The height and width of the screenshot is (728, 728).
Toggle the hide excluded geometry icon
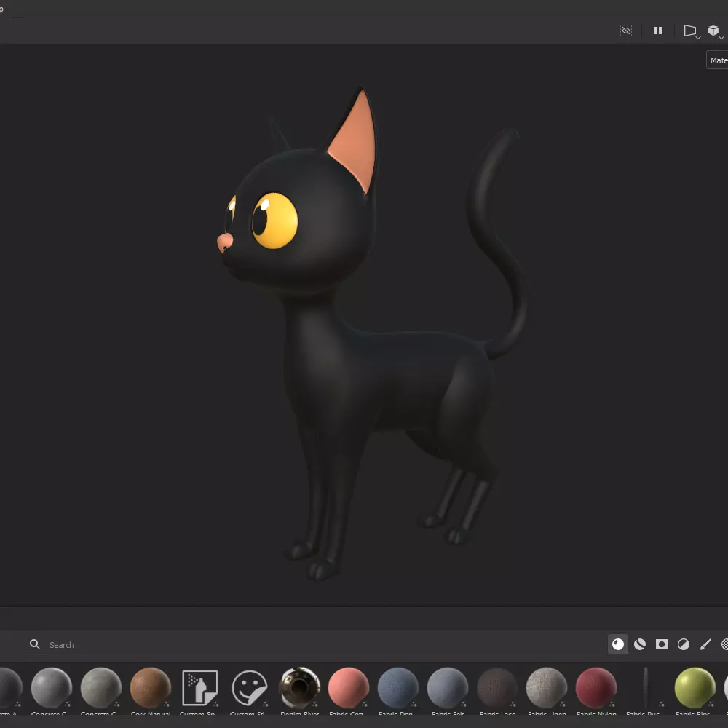pos(626,31)
